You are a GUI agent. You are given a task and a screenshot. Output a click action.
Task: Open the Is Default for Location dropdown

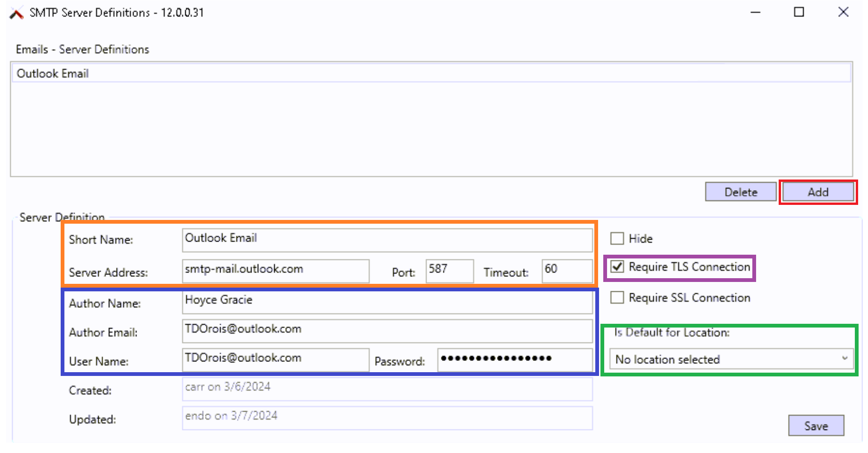tap(731, 359)
